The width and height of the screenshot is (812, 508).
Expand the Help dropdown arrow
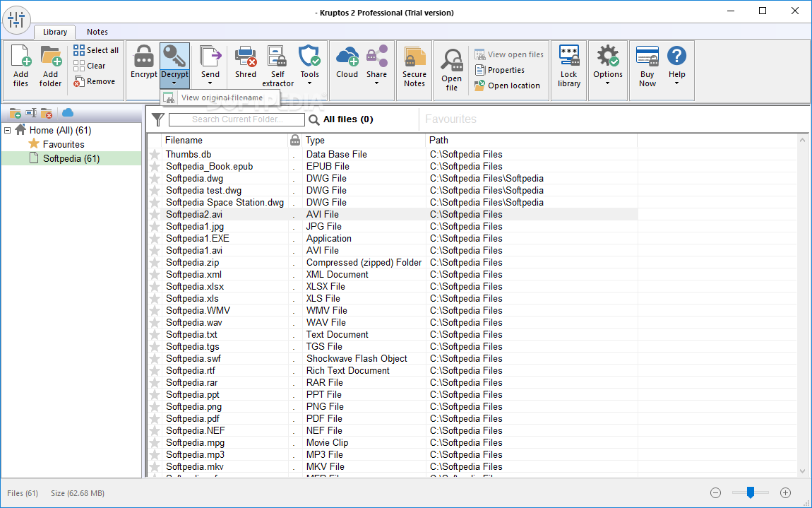pyautogui.click(x=676, y=83)
